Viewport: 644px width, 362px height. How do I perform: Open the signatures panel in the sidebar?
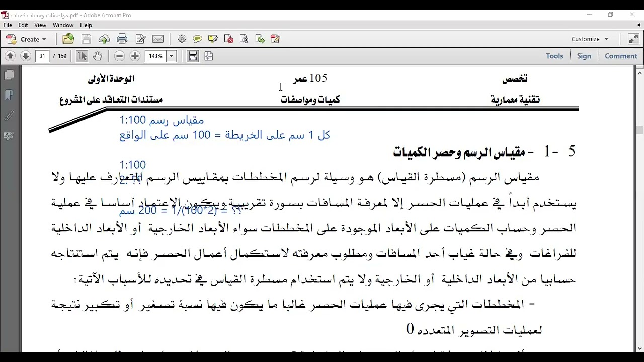(9, 136)
